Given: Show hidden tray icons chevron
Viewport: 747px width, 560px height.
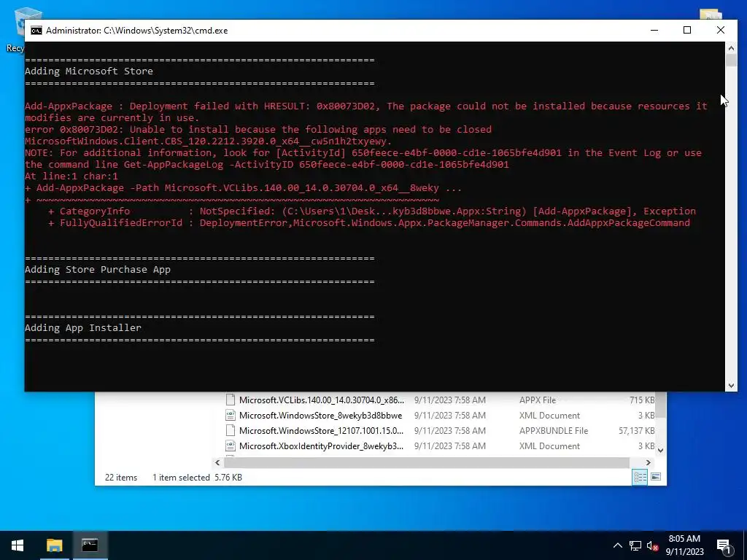Looking at the screenshot, I should (617, 545).
